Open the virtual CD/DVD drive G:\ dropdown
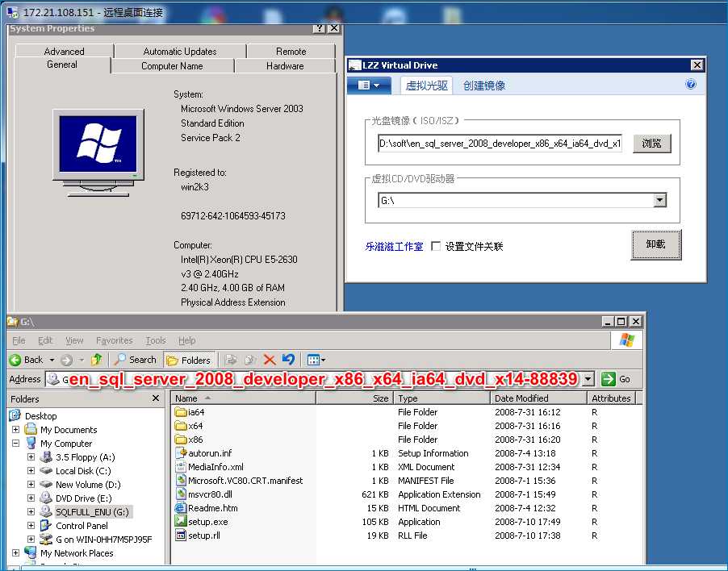This screenshot has height=571, width=728. click(x=659, y=200)
